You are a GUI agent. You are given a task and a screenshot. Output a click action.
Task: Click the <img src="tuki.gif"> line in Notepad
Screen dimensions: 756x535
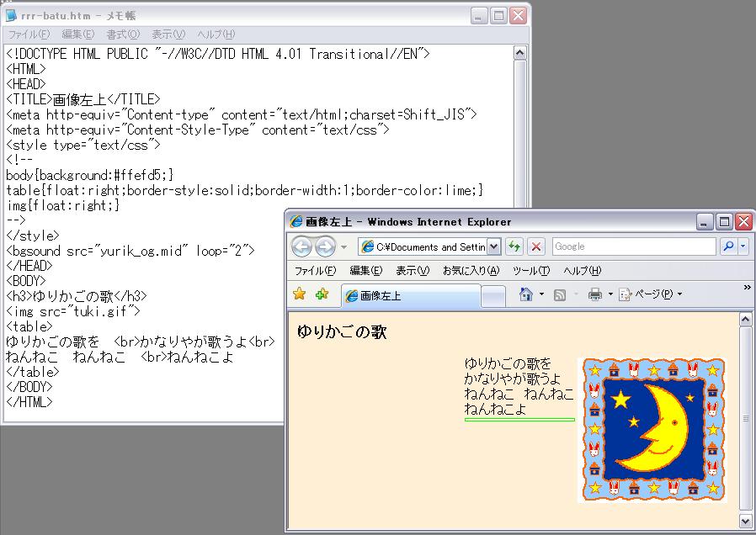tap(72, 311)
